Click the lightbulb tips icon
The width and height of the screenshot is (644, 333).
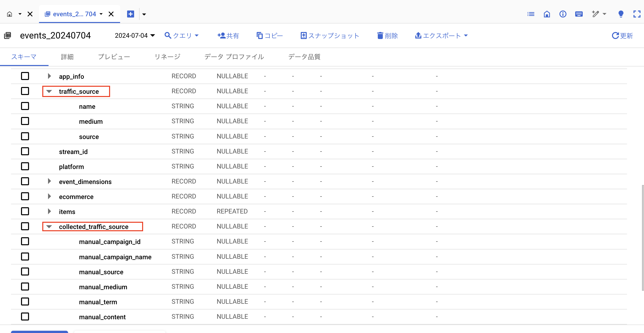point(621,14)
